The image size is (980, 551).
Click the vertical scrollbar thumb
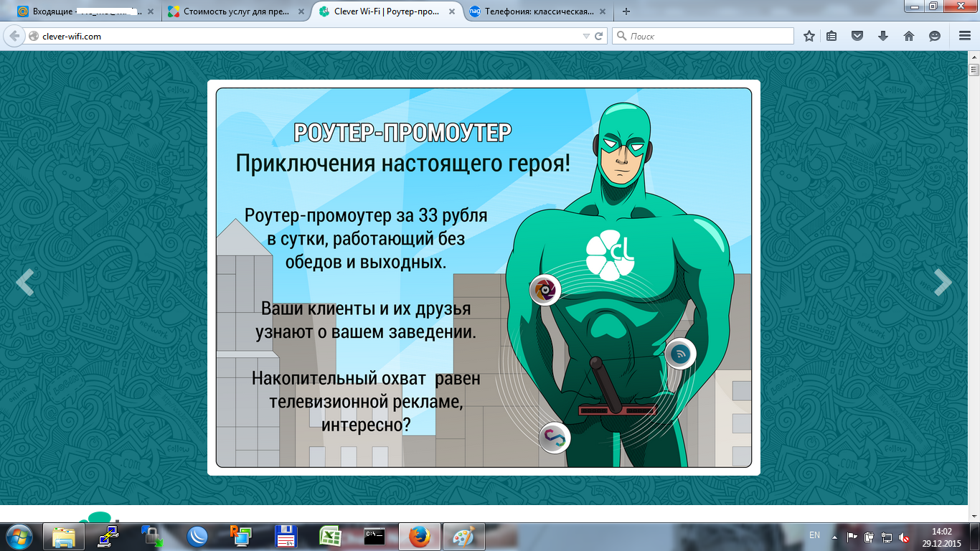click(x=974, y=70)
